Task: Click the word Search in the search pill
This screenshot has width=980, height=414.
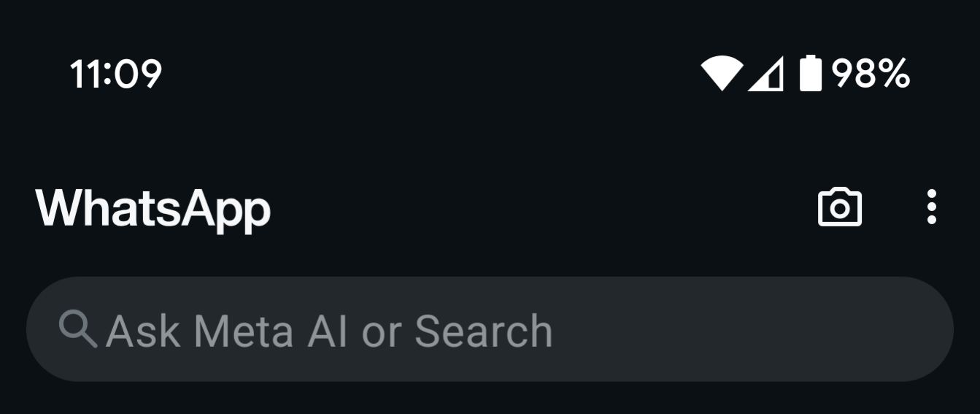Action: click(484, 330)
